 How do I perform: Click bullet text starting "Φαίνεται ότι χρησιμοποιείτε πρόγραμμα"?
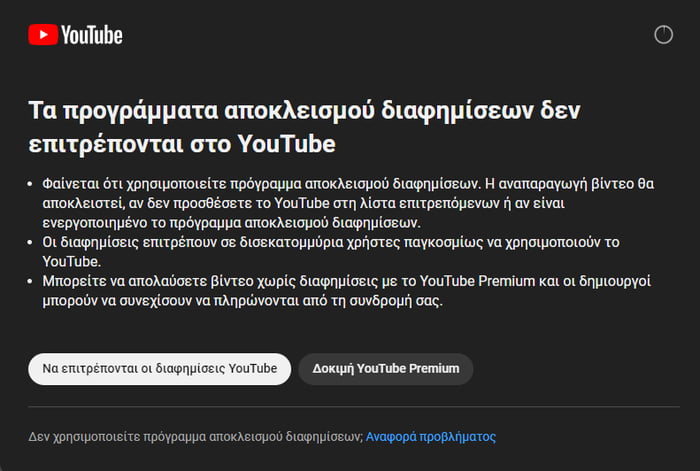(348, 203)
